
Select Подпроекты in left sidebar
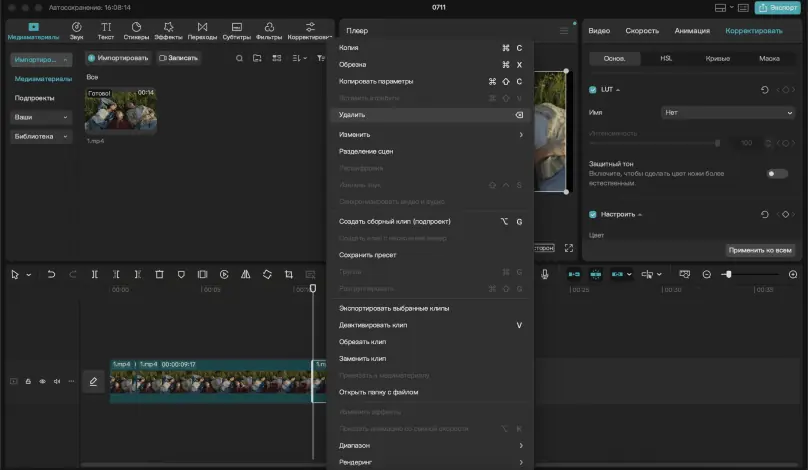(34, 98)
